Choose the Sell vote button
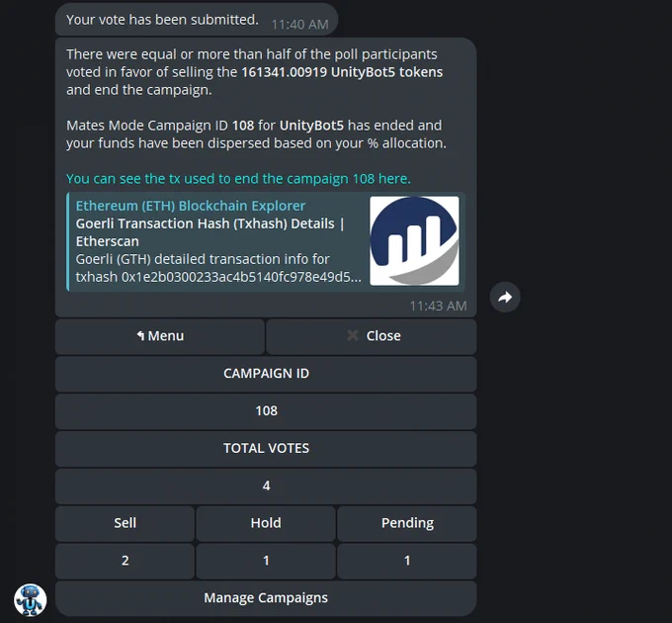 tap(125, 523)
